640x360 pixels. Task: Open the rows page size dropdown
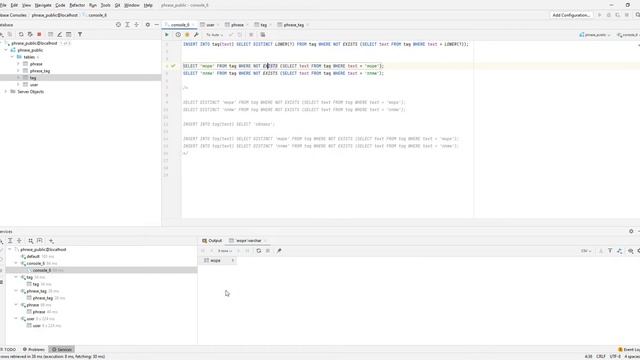click(x=225, y=251)
